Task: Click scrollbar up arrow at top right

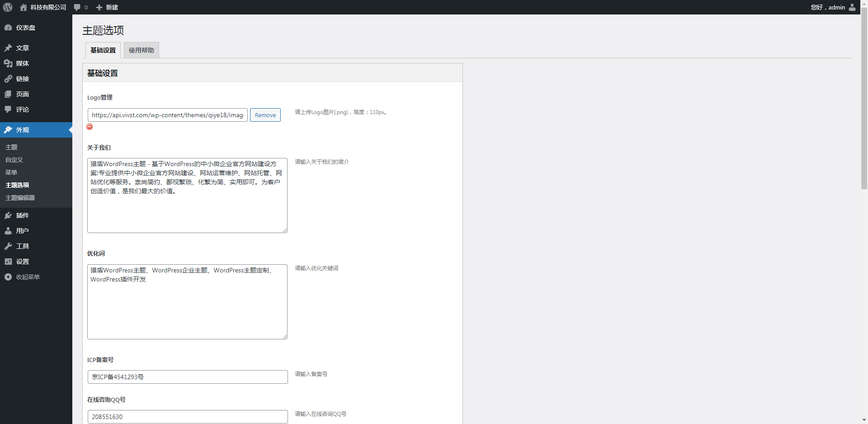Action: (x=864, y=4)
